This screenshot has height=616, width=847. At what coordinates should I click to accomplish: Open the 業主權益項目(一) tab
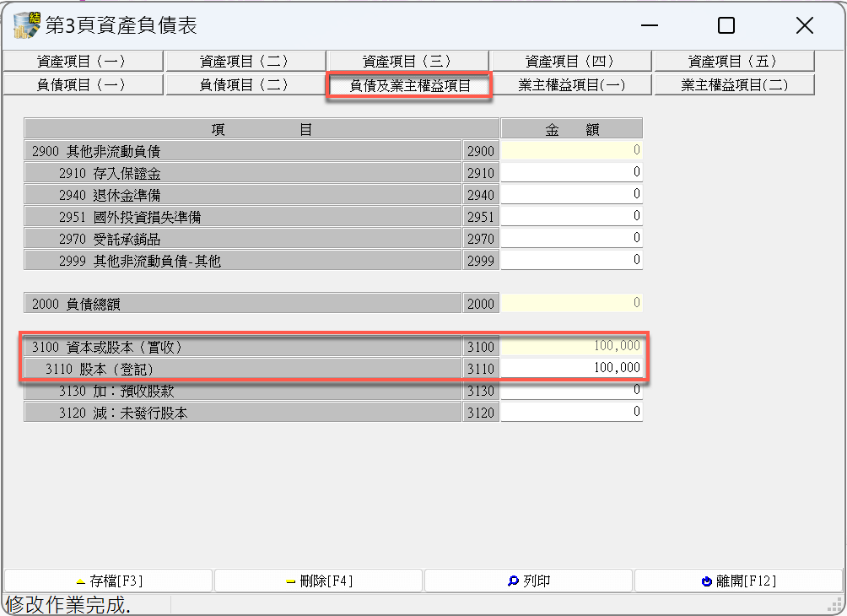[571, 85]
